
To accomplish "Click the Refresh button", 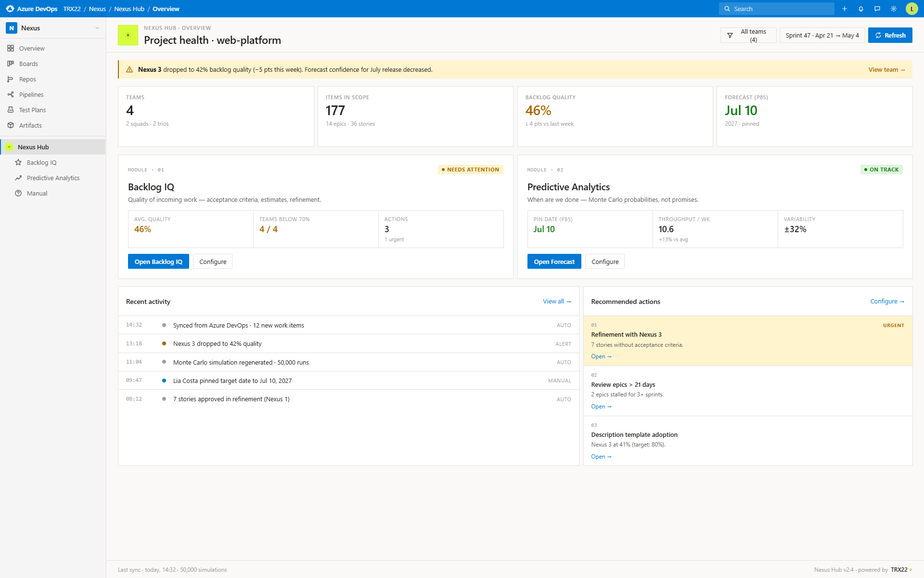I will pyautogui.click(x=890, y=35).
